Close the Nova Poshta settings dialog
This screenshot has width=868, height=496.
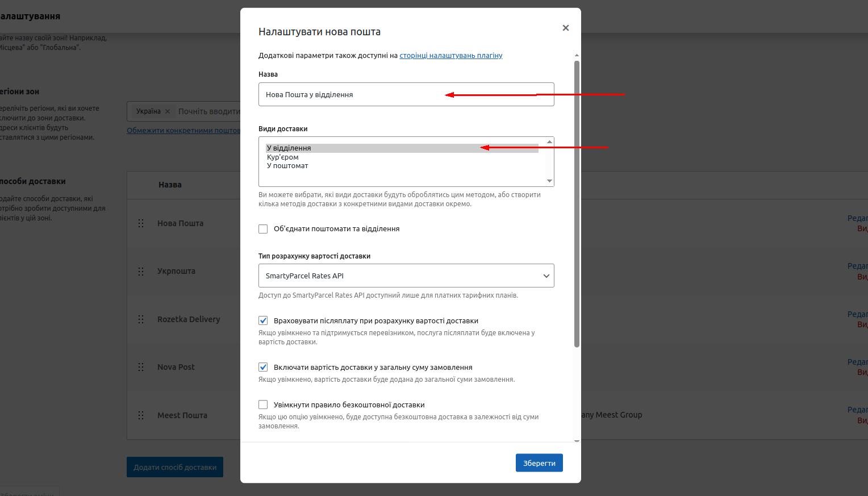coord(565,28)
